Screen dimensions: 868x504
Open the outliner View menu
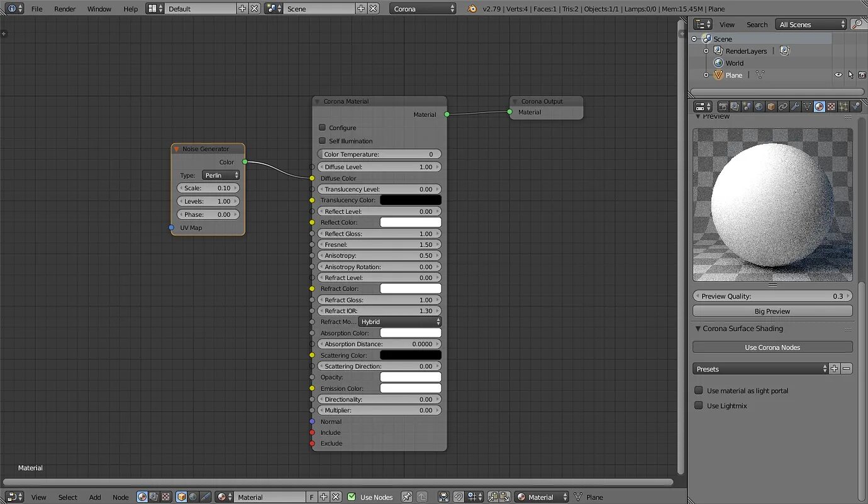(x=727, y=25)
